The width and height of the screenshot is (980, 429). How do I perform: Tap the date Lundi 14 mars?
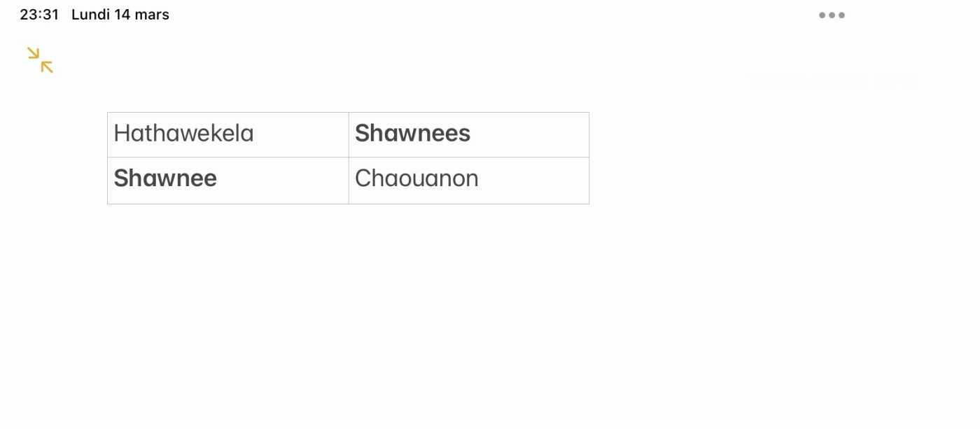[x=120, y=15]
